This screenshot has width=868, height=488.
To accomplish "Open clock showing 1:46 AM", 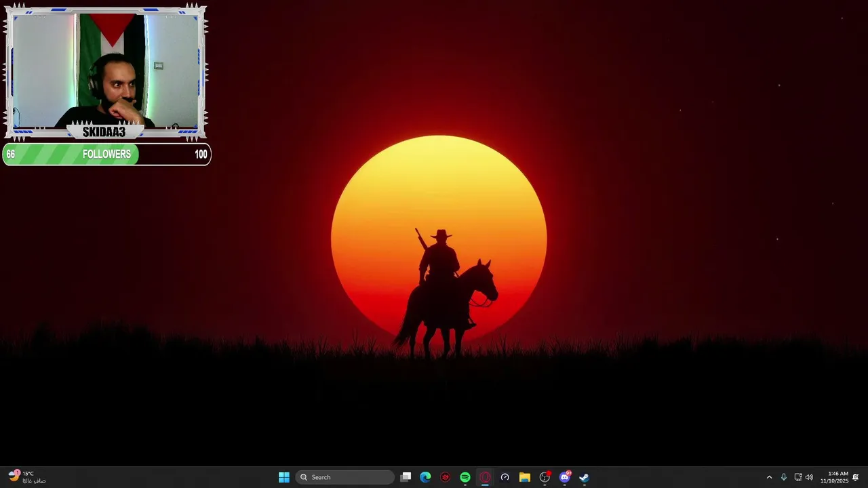I will (834, 477).
